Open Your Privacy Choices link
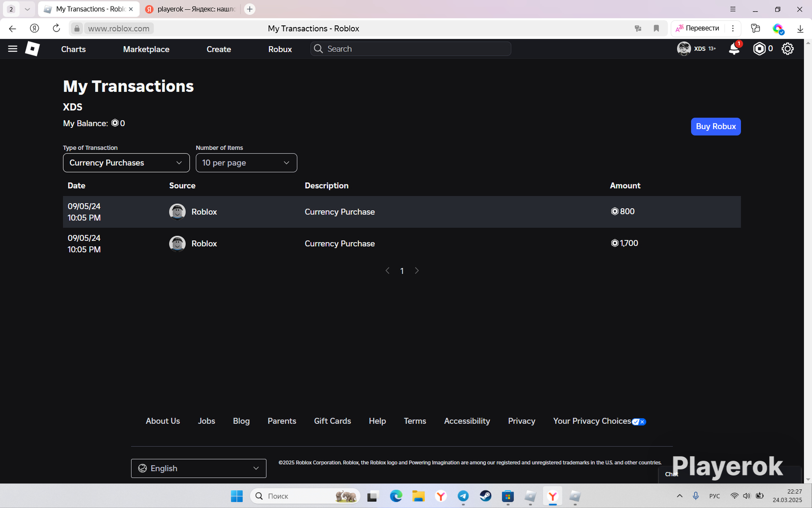This screenshot has height=508, width=812. tap(599, 421)
